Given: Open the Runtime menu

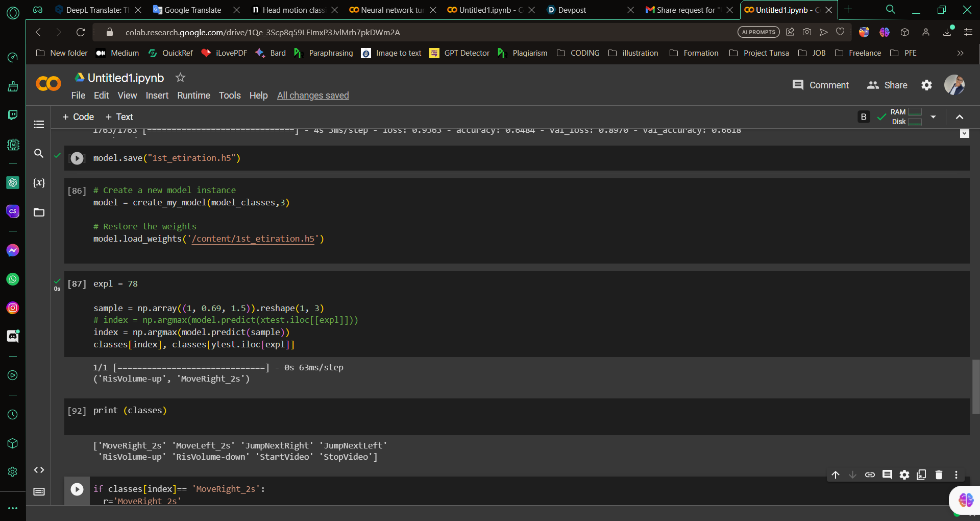Looking at the screenshot, I should click(193, 96).
